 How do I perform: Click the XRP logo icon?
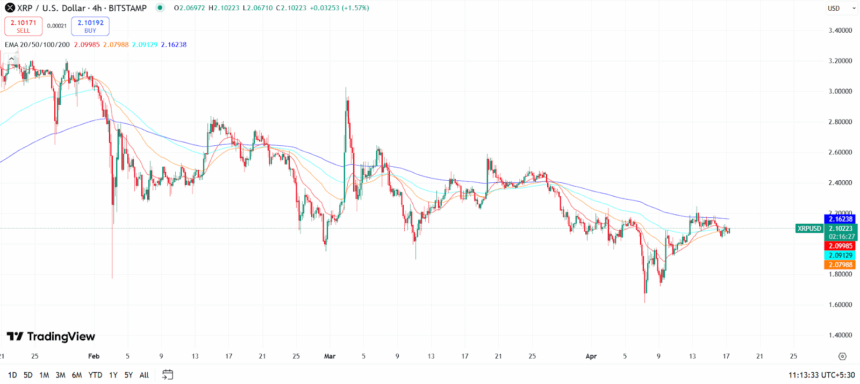[10, 8]
